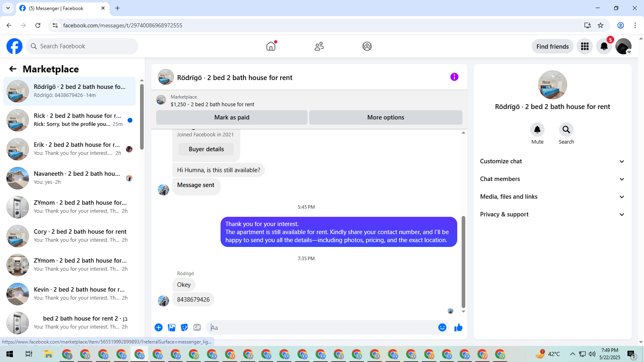Open Rödrïgö conversation in list

coord(69,91)
